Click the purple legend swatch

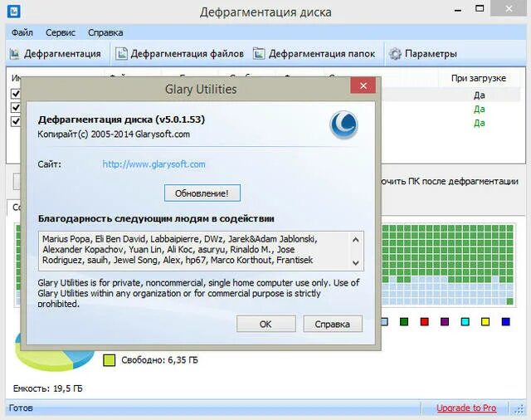(445, 321)
